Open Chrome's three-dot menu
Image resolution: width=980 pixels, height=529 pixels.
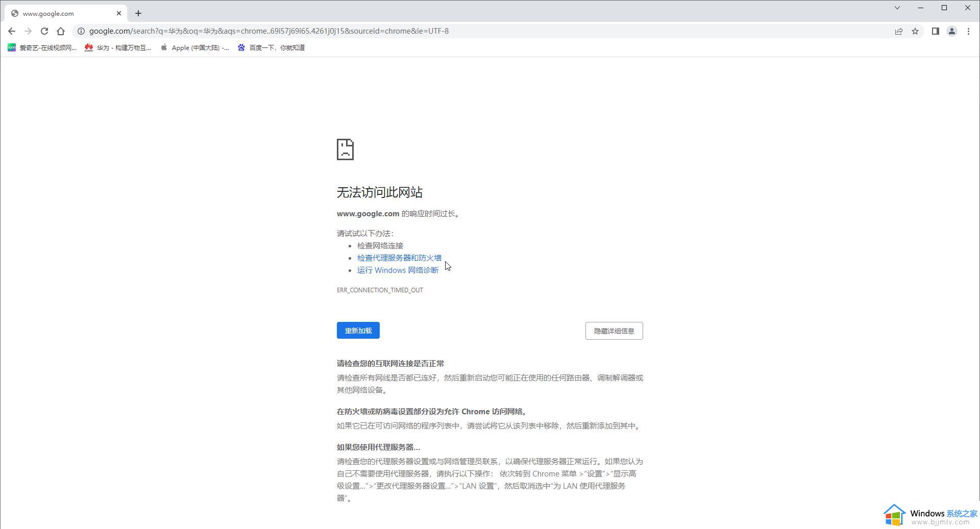coord(968,31)
